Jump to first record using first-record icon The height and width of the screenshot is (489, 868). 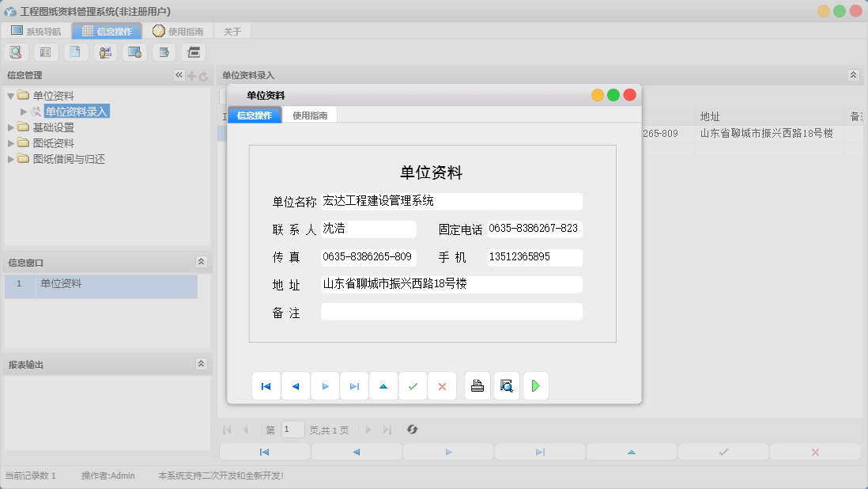(266, 385)
